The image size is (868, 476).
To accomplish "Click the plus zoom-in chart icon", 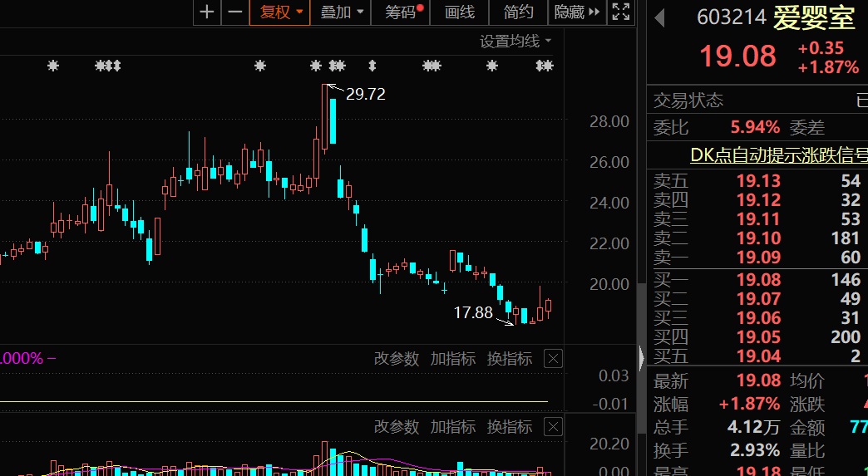I will click(x=207, y=12).
